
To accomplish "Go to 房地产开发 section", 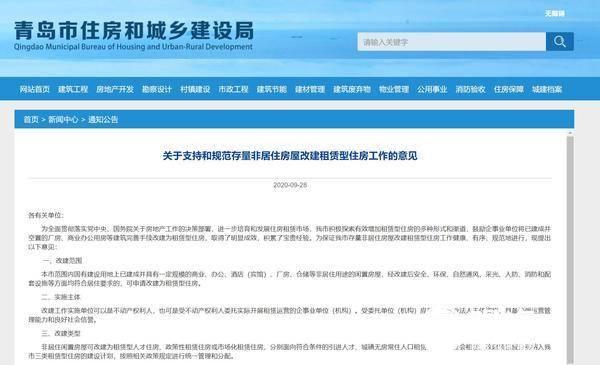I will tap(115, 89).
